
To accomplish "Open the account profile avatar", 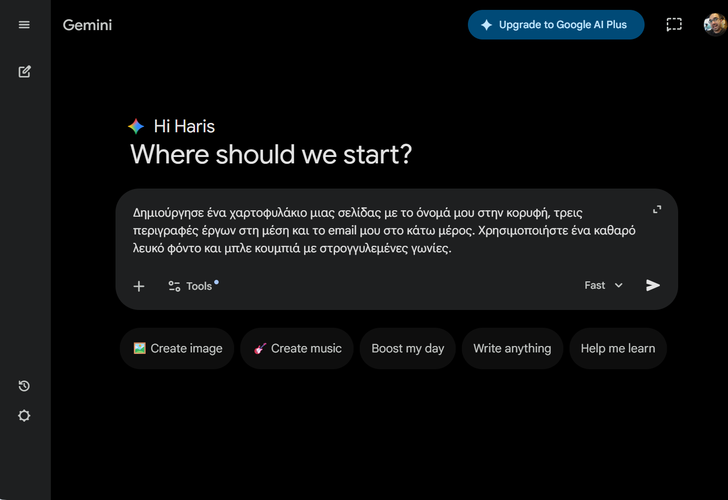I will [x=714, y=24].
